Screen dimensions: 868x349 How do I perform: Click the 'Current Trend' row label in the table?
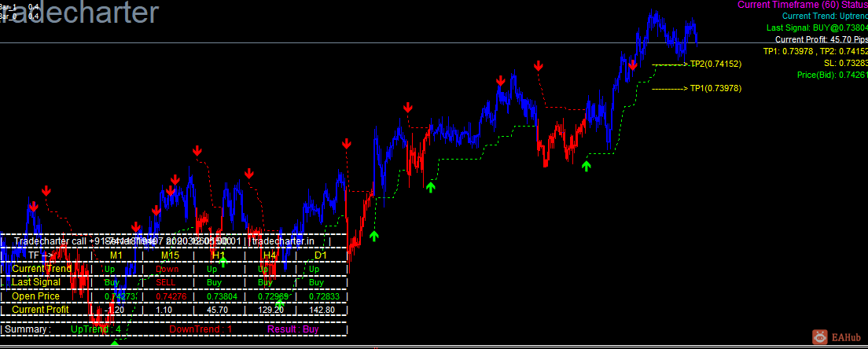[42, 269]
